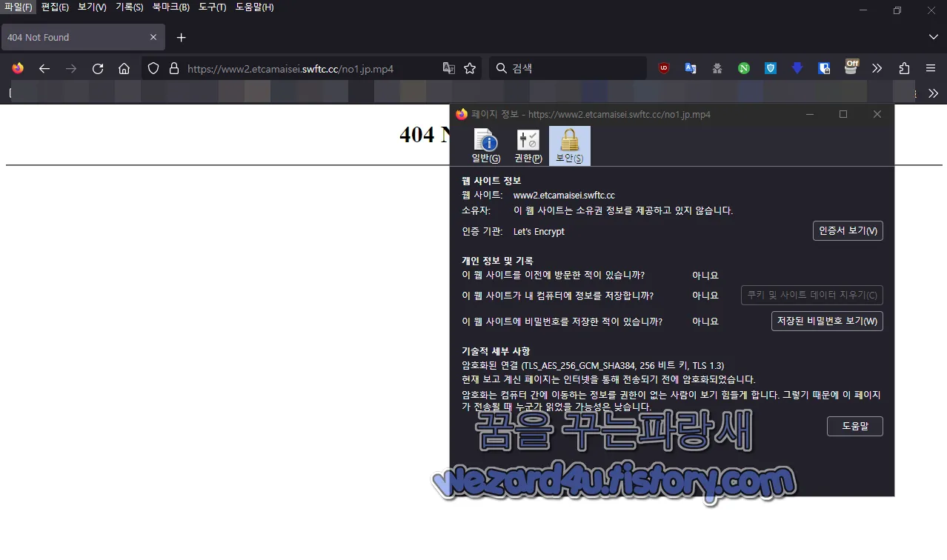Viewport: 947px width, 560px height.
Task: Open the Google Translate extension icon
Action: (691, 68)
